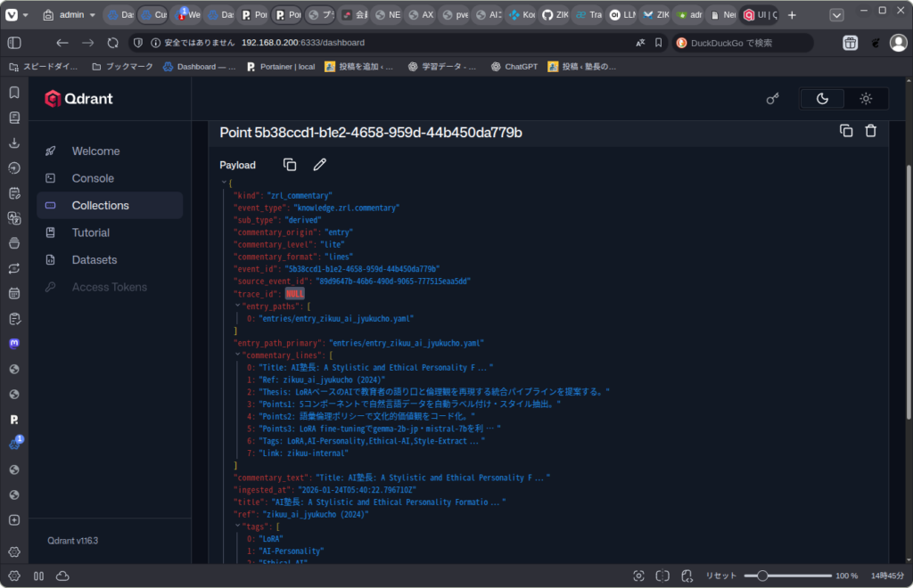913x588 pixels.
Task: Collapse the entry_paths array
Action: 237,306
